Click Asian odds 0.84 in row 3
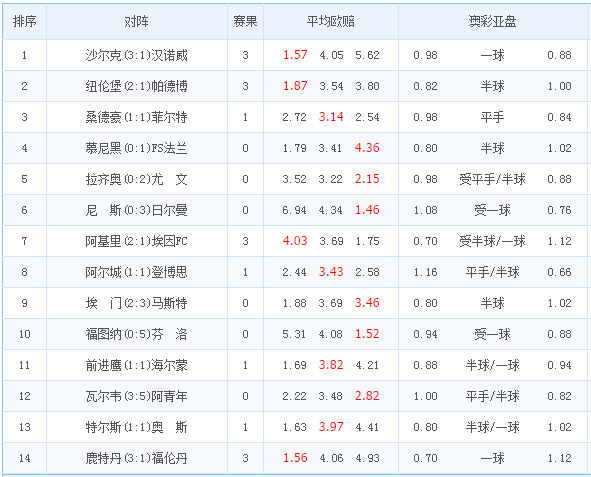Viewport: 591px width, 477px height. [559, 117]
